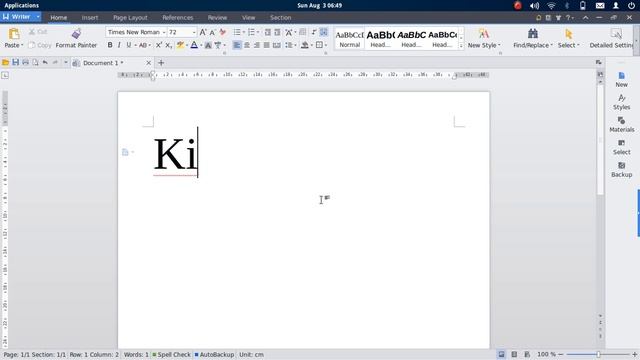Image resolution: width=640 pixels, height=360 pixels.
Task: Open Styles panel in right sidebar
Action: (x=622, y=102)
